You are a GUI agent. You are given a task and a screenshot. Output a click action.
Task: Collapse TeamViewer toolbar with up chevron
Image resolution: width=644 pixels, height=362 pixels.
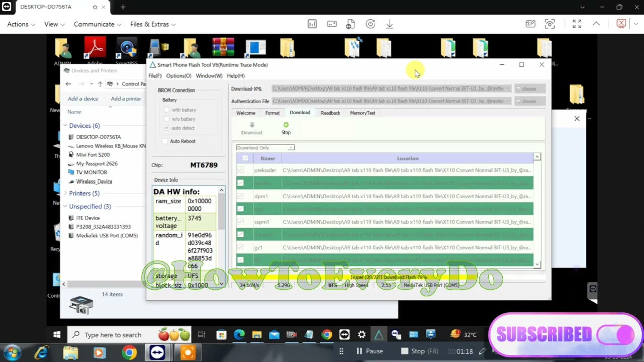point(596,24)
